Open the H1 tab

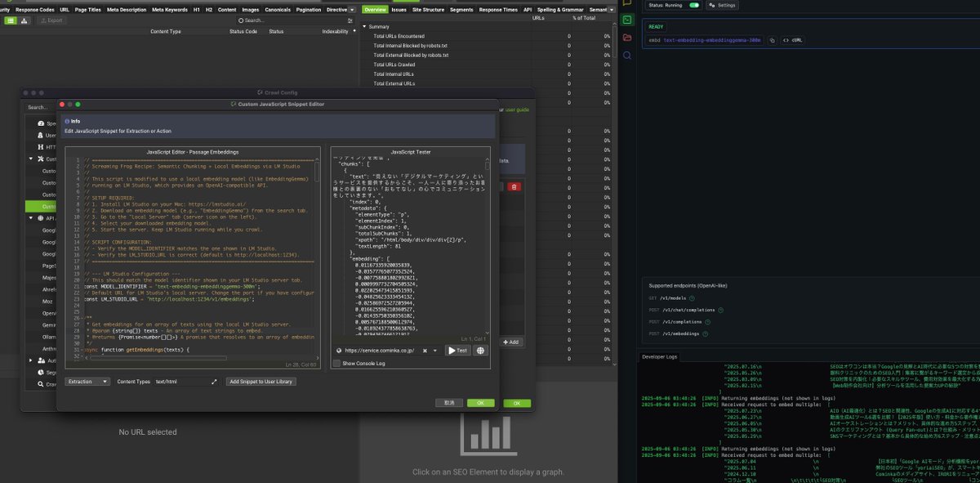click(x=197, y=9)
